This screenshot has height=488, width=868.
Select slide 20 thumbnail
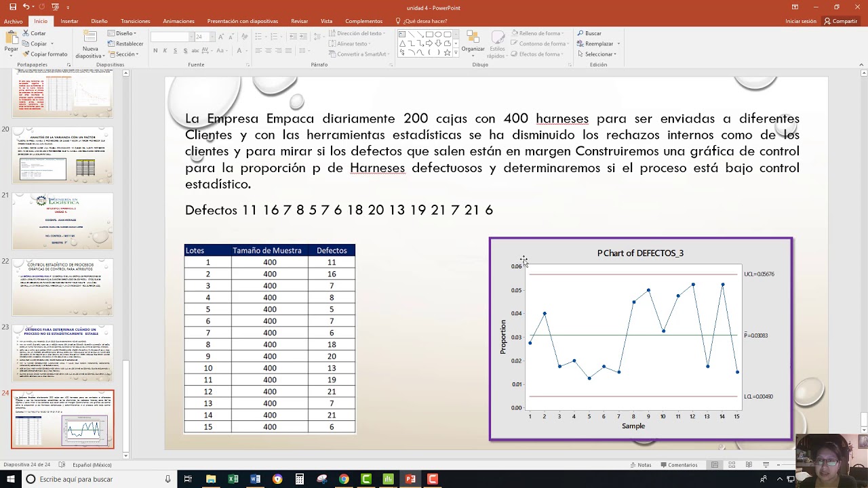coord(62,155)
